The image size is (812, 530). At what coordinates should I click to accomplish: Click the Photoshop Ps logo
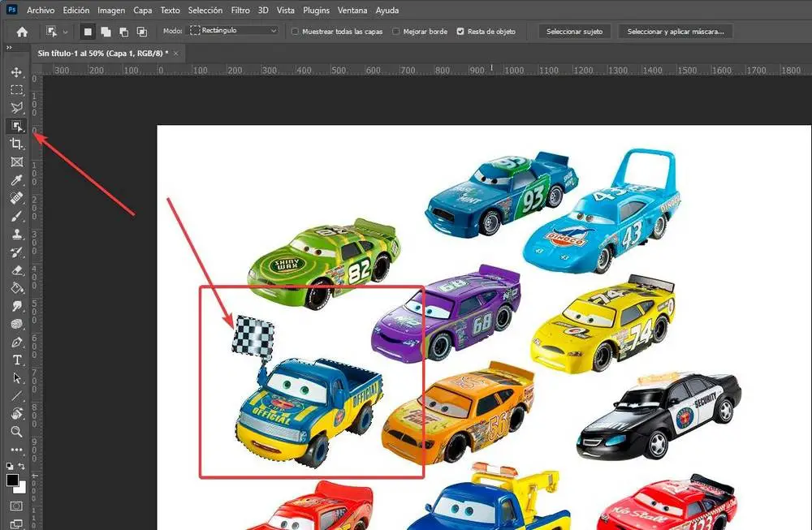click(11, 9)
